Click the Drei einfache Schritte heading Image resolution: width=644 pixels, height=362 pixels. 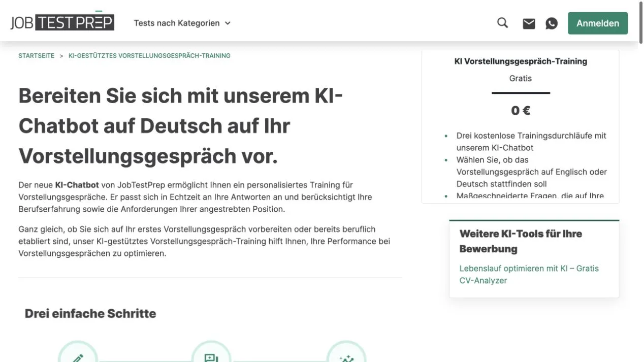pyautogui.click(x=90, y=313)
